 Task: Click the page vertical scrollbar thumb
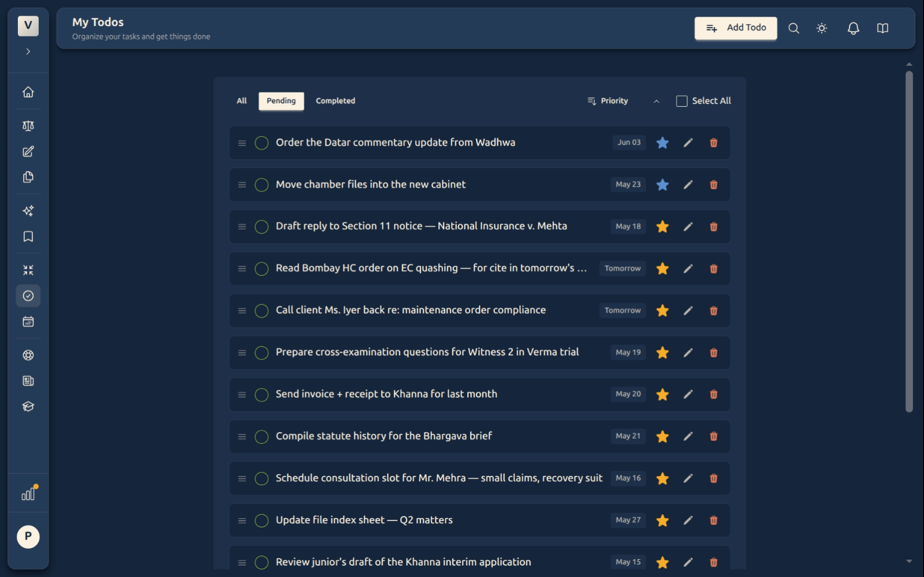909,241
